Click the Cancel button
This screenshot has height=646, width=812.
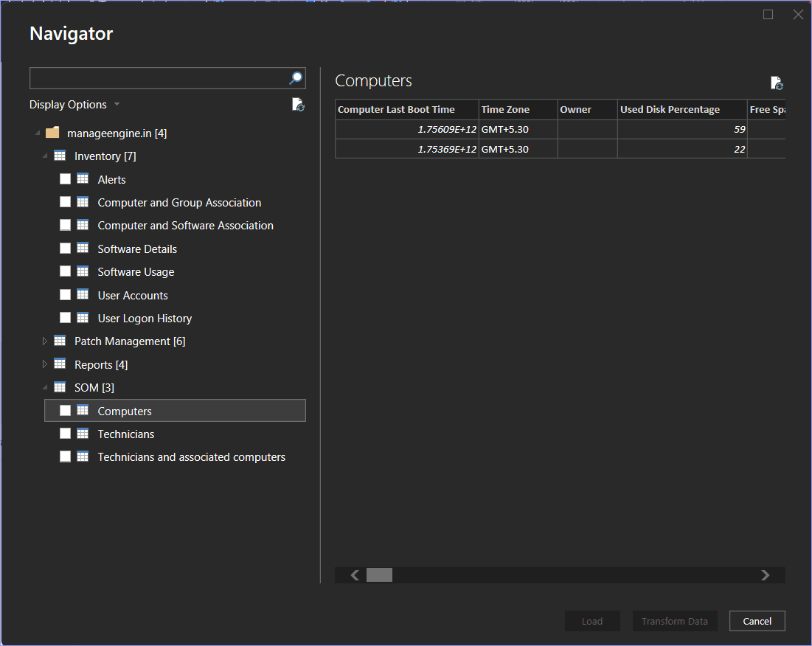point(757,620)
